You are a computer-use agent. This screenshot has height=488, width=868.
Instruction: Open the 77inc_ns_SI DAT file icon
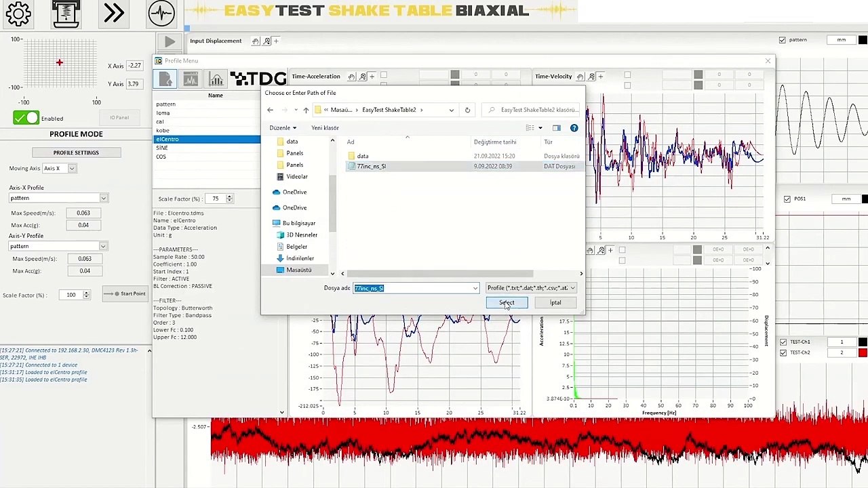click(351, 166)
